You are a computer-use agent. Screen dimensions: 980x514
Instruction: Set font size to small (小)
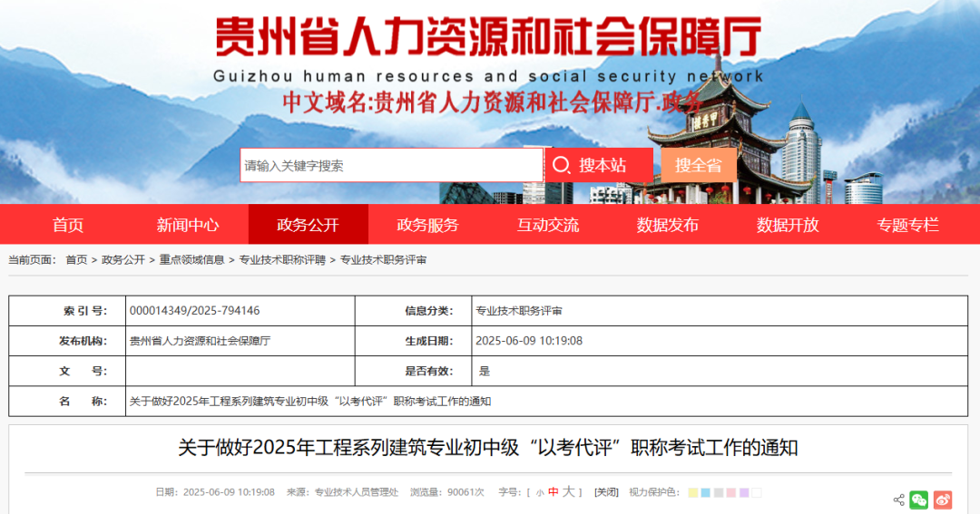540,492
